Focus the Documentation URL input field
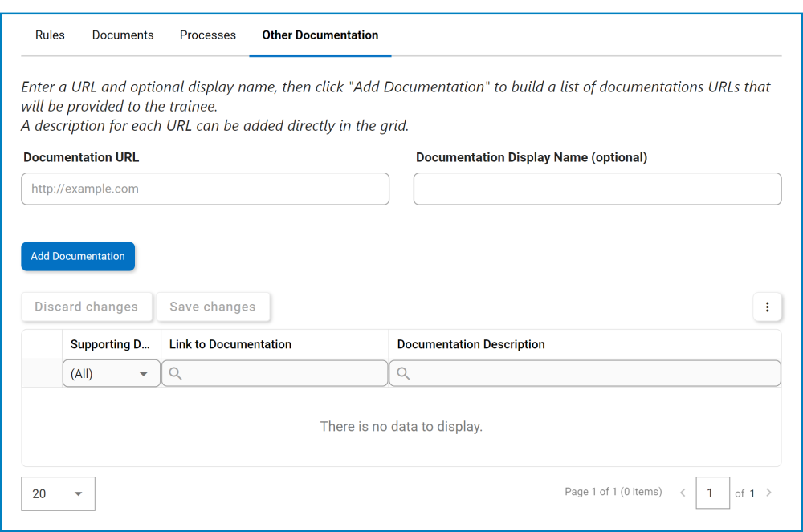 pyautogui.click(x=205, y=189)
